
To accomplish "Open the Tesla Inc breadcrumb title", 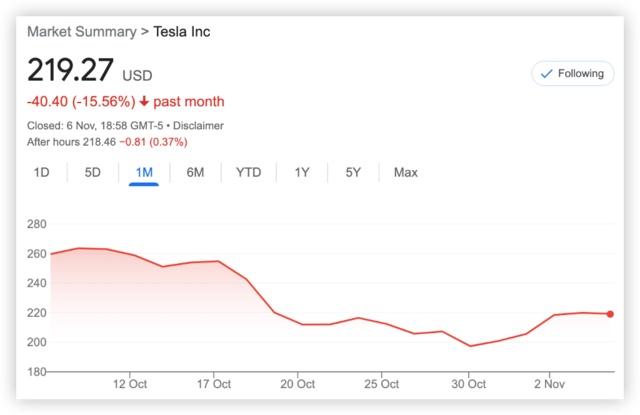I will click(x=181, y=31).
